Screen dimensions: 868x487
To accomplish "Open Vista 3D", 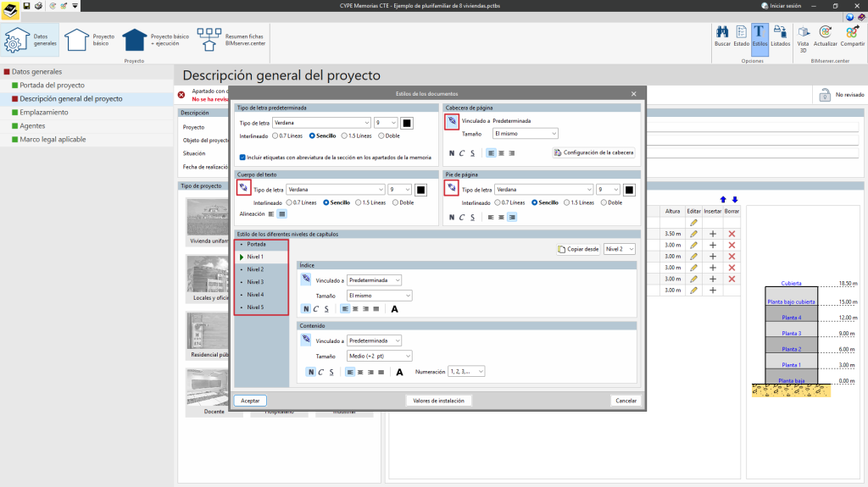I will pyautogui.click(x=804, y=39).
